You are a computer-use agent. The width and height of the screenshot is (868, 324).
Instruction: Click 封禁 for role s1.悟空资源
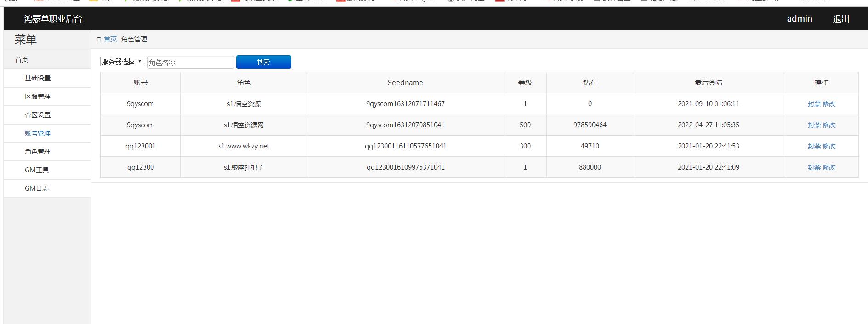(814, 104)
